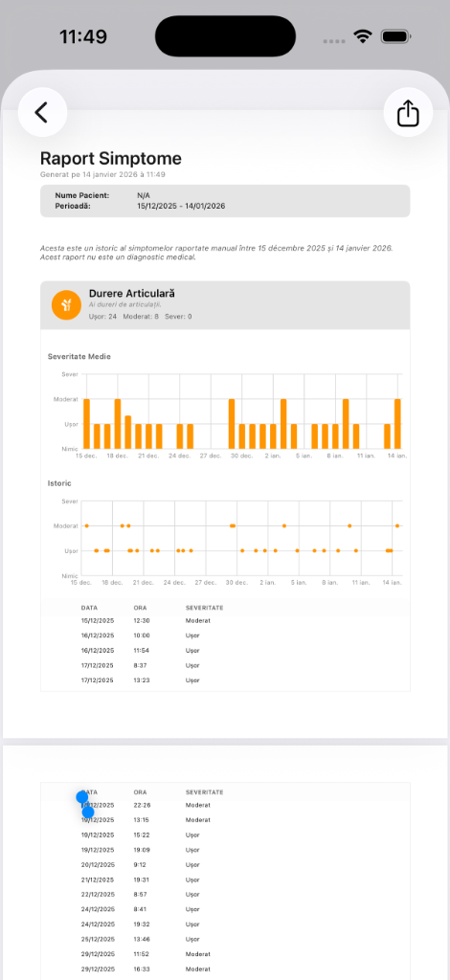Viewport: 450px width, 980px height.
Task: Tap the Wi-Fi status icon
Action: pos(363,36)
